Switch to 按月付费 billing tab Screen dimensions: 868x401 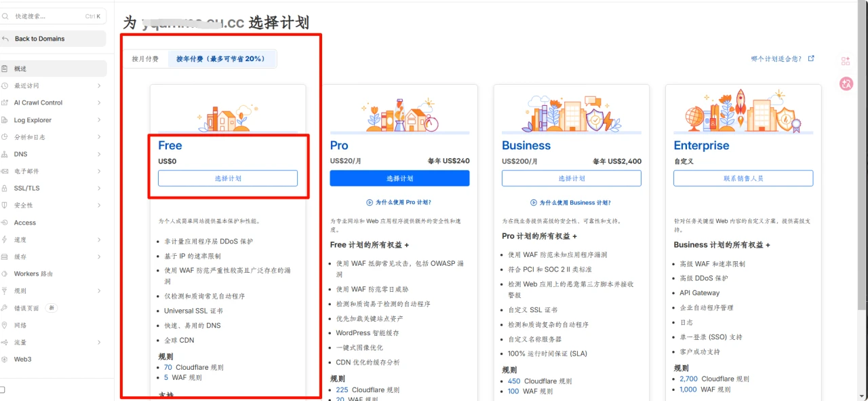pyautogui.click(x=145, y=59)
